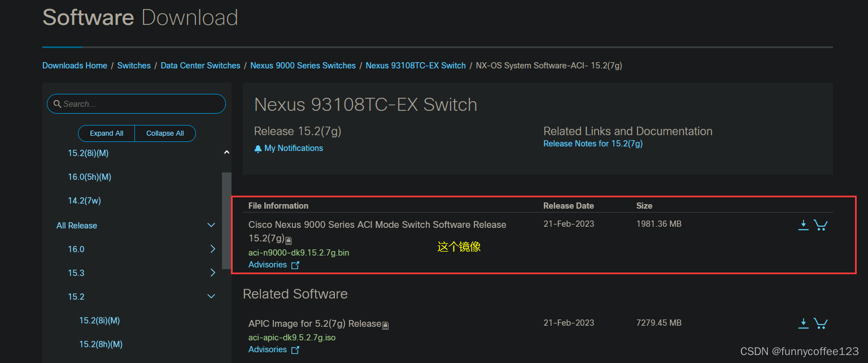Open Data Center Switches breadcrumb

tap(200, 66)
